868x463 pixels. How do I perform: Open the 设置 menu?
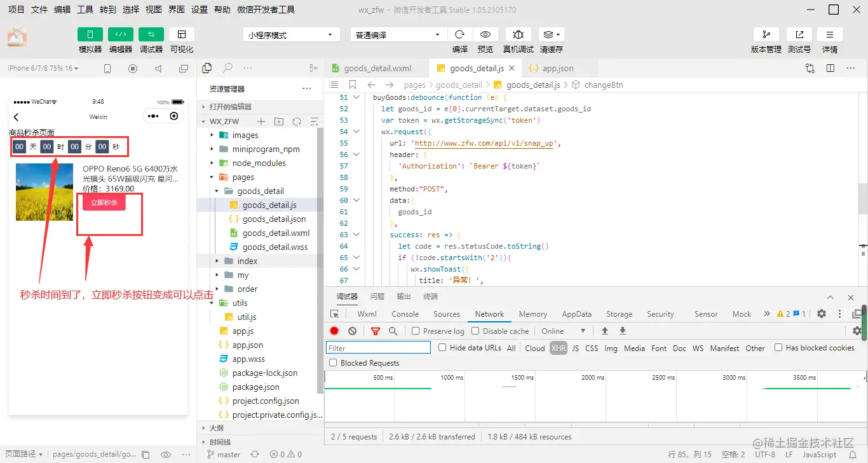(200, 10)
